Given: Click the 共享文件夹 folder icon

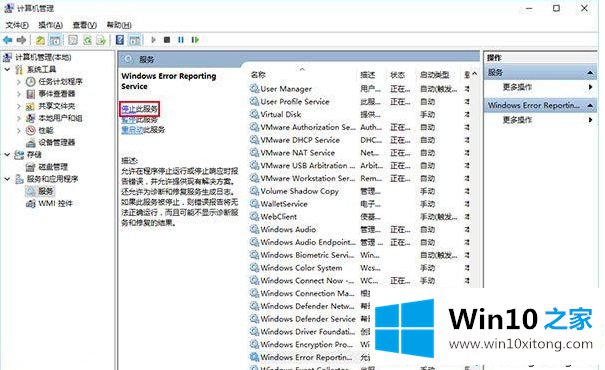Looking at the screenshot, I should (x=30, y=106).
